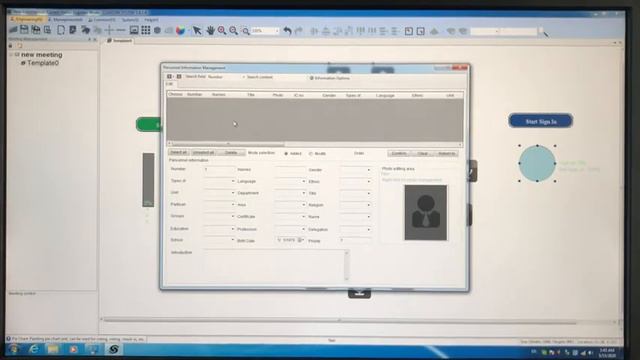Click the Save icon in the toolbar
The height and width of the screenshot is (360, 640).
pyautogui.click(x=24, y=30)
